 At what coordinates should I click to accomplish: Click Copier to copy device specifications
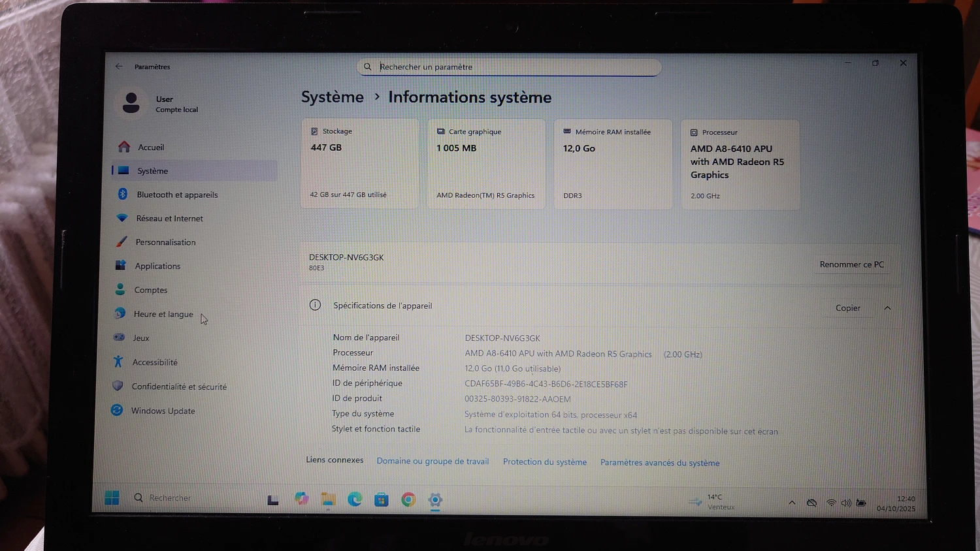coord(847,308)
